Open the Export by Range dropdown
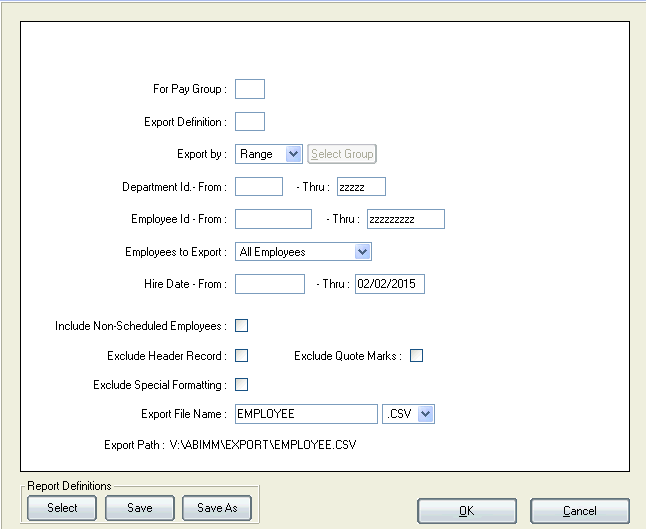Viewport: 646px width, 529px height. point(269,154)
